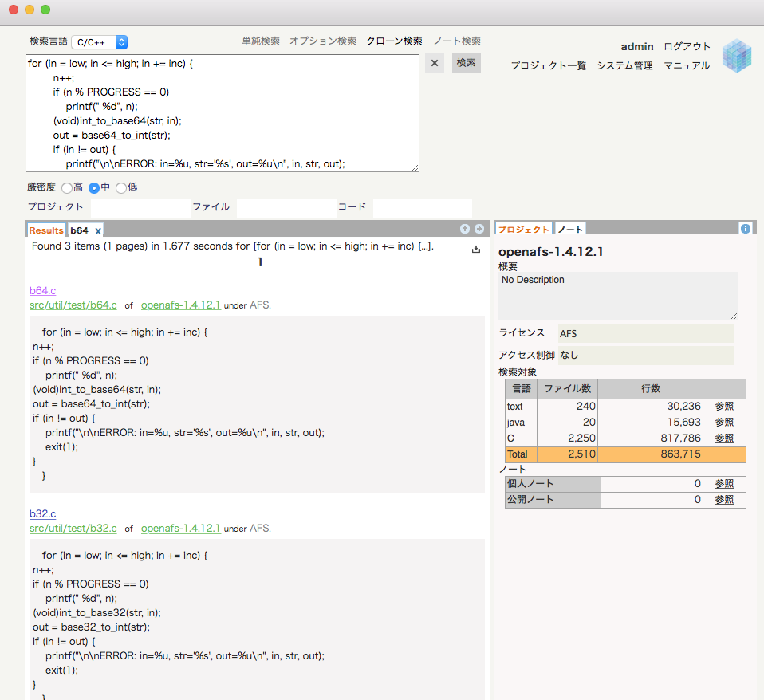Switch to the ノート tab in right panel
Viewport: 764px width, 700px height.
[x=570, y=230]
